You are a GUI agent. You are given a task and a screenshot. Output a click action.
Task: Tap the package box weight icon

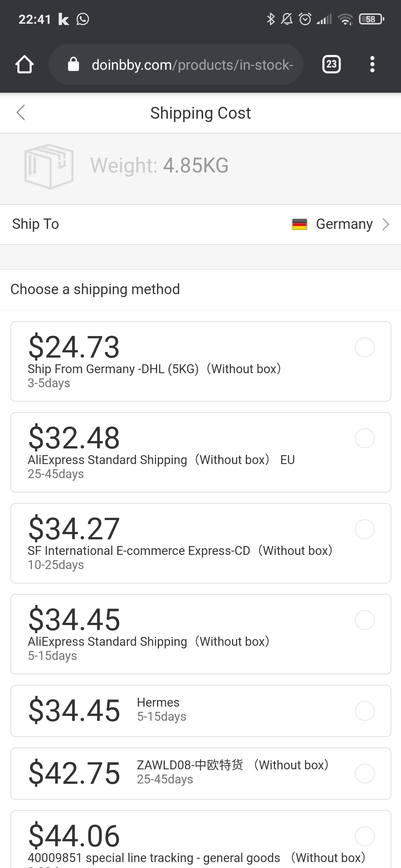coord(49,166)
